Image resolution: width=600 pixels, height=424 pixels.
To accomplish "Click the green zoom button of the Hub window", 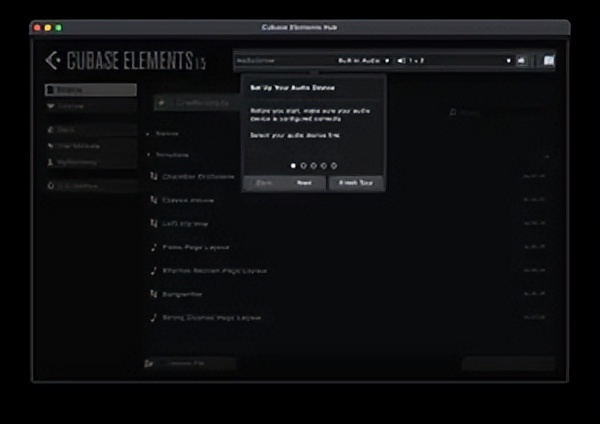I will 59,28.
